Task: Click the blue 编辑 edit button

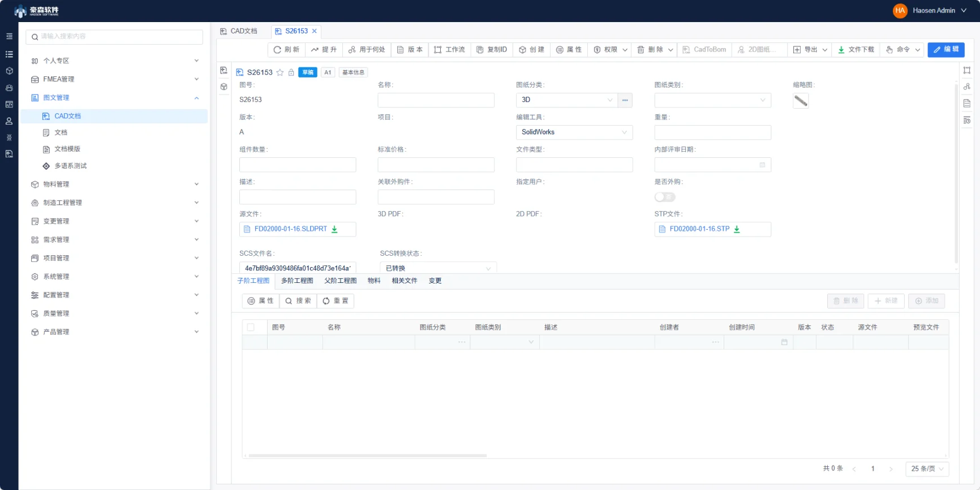Action: [946, 50]
